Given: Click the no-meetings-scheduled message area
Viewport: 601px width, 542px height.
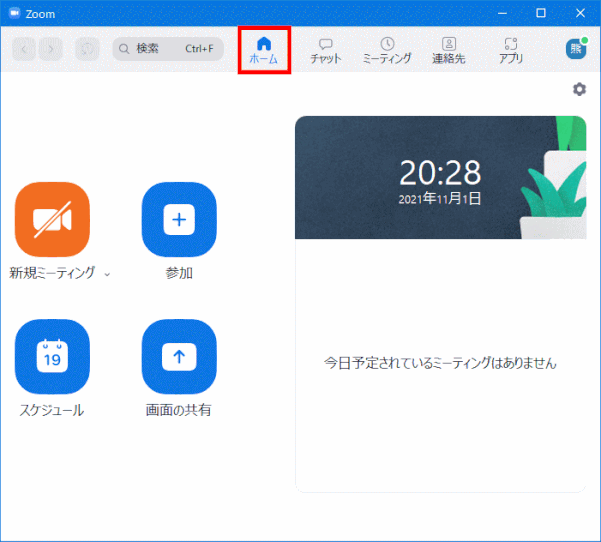Looking at the screenshot, I should point(440,364).
